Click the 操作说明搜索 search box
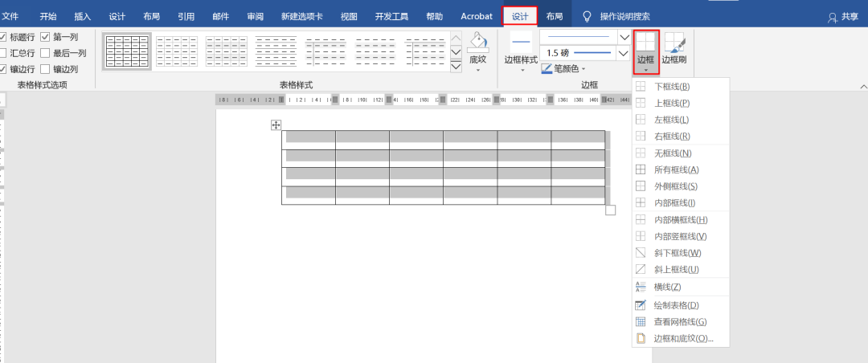 [x=625, y=17]
